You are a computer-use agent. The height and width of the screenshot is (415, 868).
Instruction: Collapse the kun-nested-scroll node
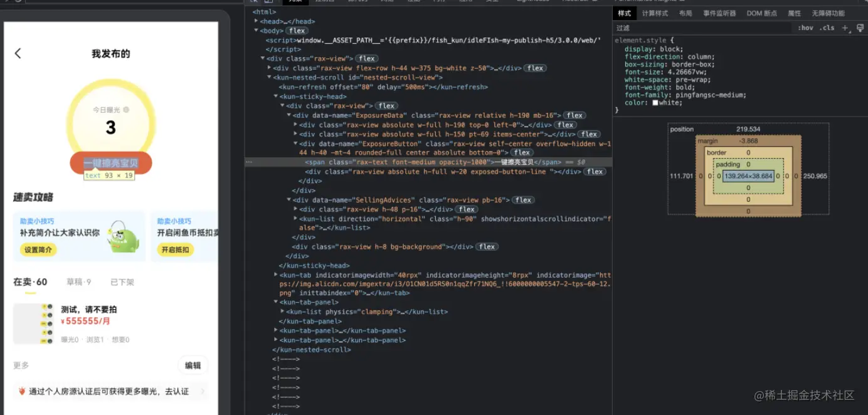coord(269,77)
